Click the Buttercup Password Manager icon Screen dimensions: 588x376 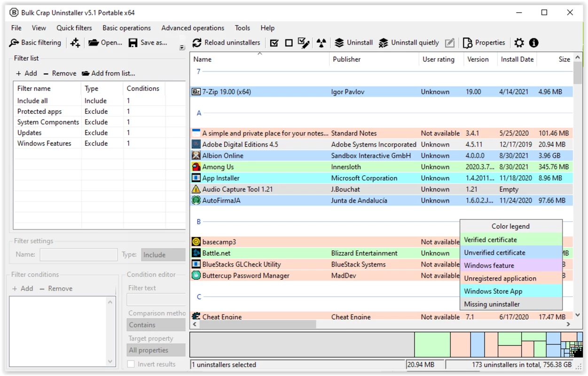tap(196, 275)
